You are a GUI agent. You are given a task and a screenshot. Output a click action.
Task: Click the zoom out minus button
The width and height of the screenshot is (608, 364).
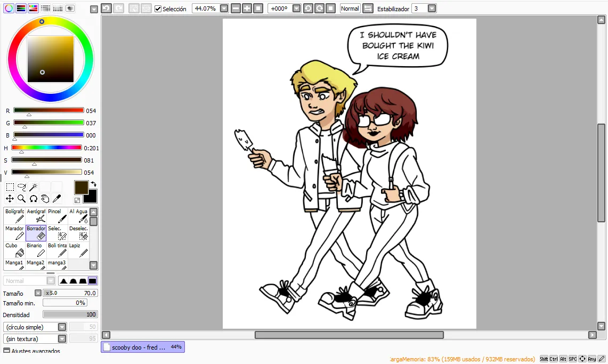[x=236, y=9]
